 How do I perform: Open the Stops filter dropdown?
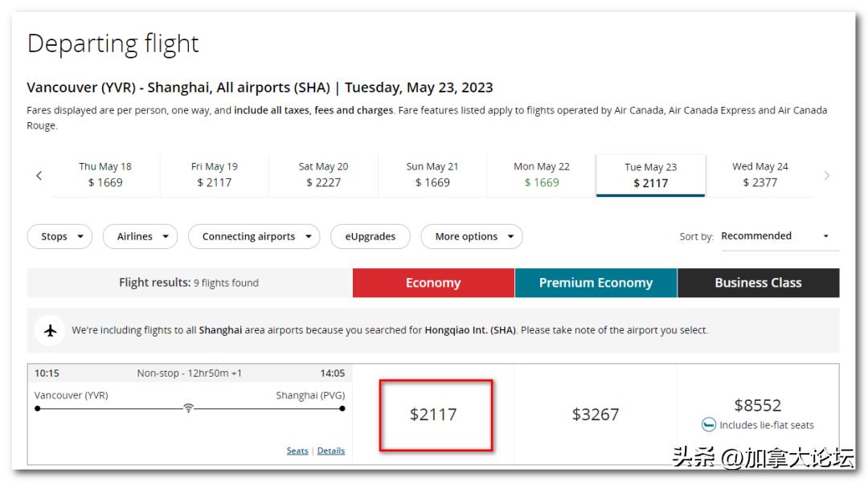pyautogui.click(x=60, y=237)
